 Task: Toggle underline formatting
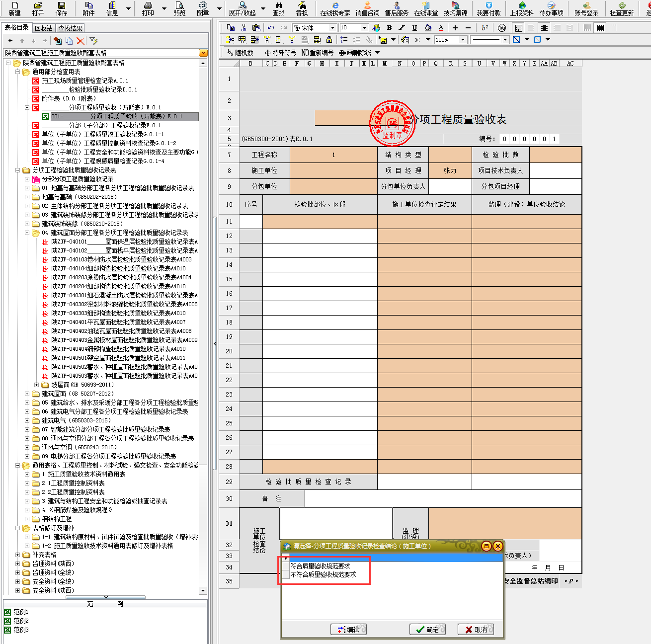[x=414, y=28]
